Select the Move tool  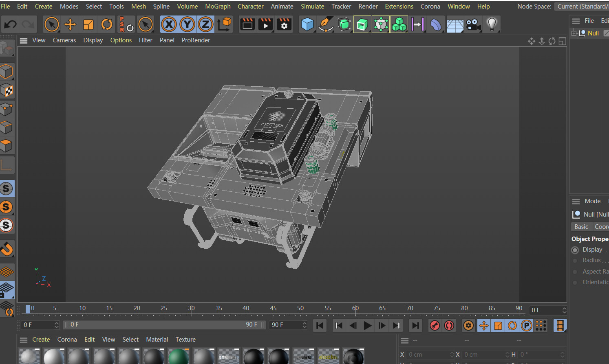pyautogui.click(x=70, y=24)
